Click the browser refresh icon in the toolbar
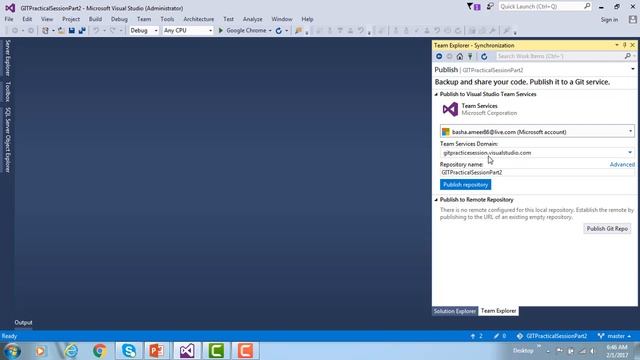This screenshot has width=640, height=360. 279,31
